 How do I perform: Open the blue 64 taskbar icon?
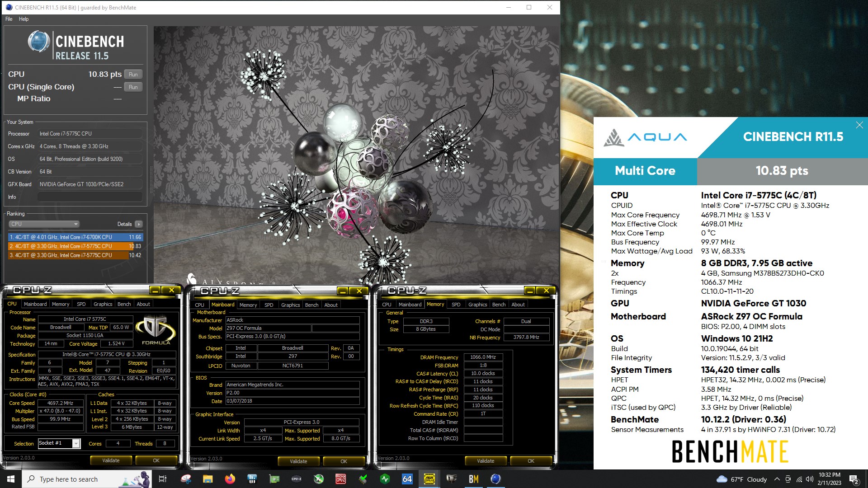tap(407, 479)
